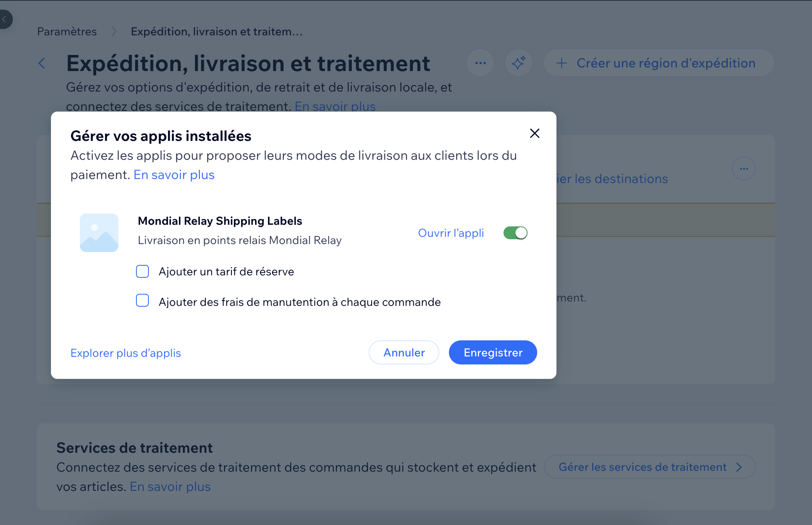Open the region options ellipsis icon
Screen dimensions: 812x525
pos(744,169)
